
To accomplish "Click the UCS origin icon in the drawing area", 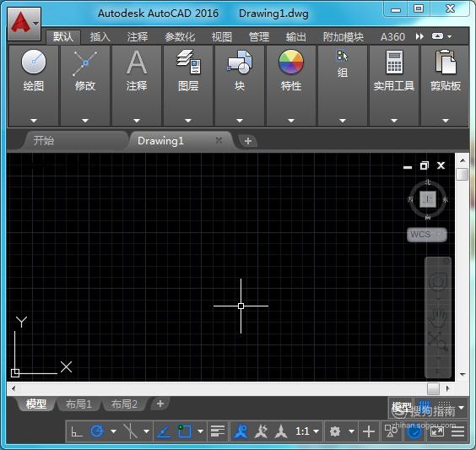I will click(15, 373).
